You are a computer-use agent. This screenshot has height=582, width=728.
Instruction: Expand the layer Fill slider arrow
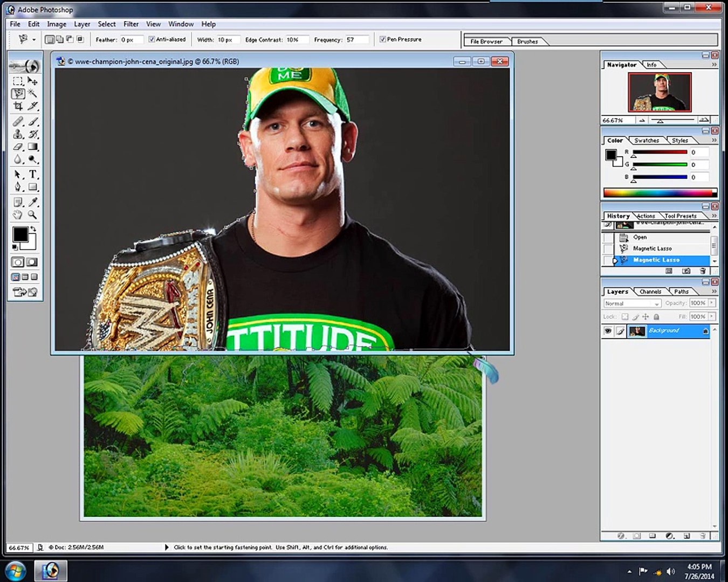click(x=712, y=316)
